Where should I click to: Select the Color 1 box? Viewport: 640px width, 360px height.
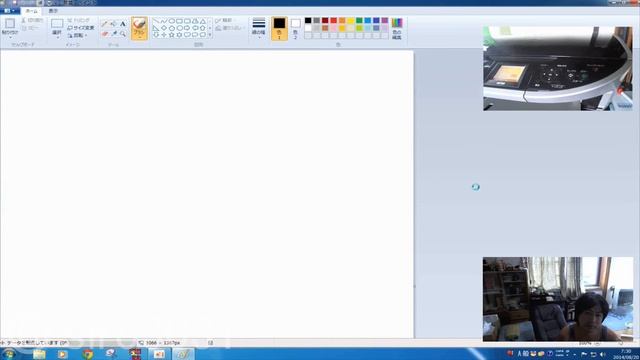tap(280, 28)
